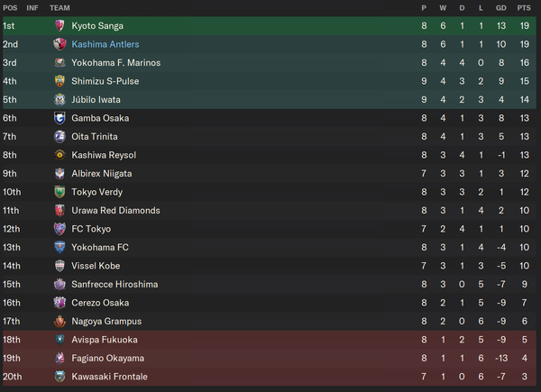
Task: Select the 20th place Kawasaki Frontale row
Action: point(270,377)
